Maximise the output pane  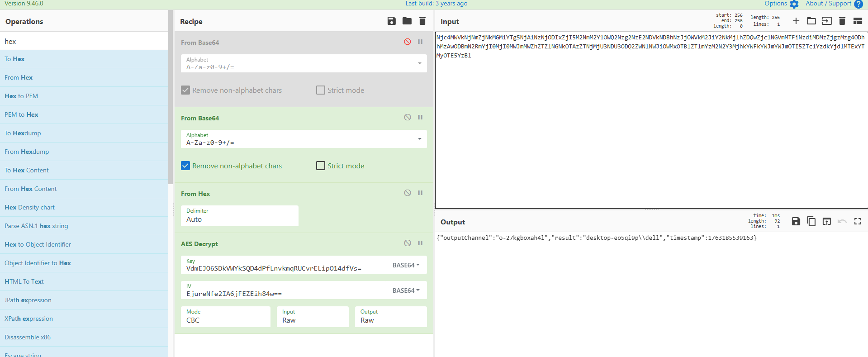[x=858, y=221]
